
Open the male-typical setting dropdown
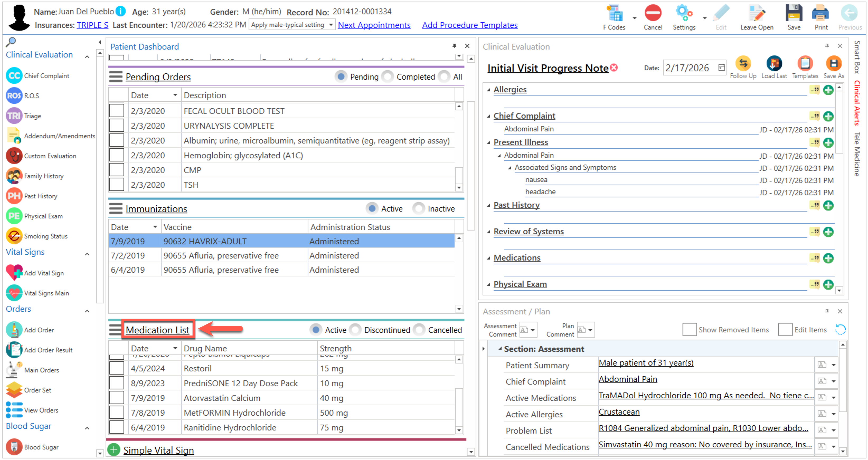pos(331,25)
